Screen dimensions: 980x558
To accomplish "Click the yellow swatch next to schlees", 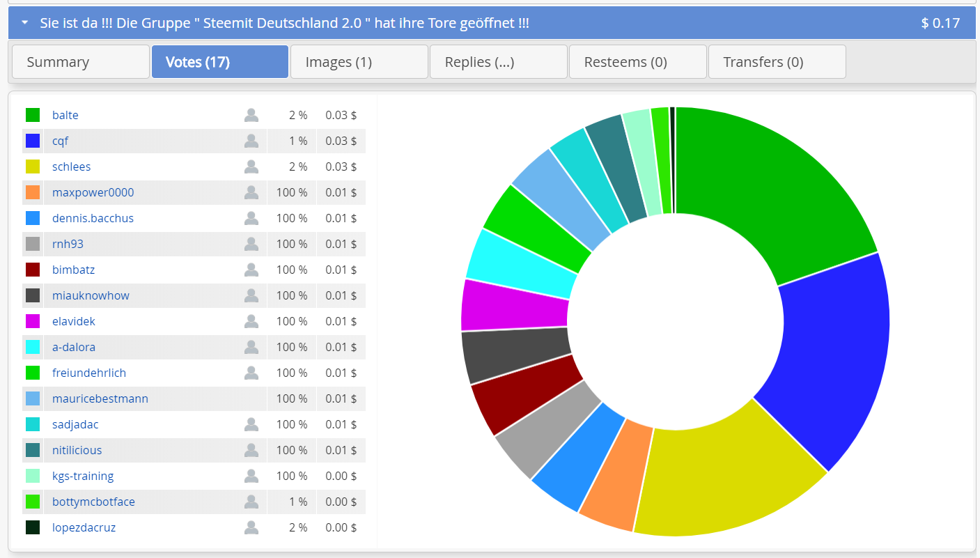I will (x=33, y=166).
